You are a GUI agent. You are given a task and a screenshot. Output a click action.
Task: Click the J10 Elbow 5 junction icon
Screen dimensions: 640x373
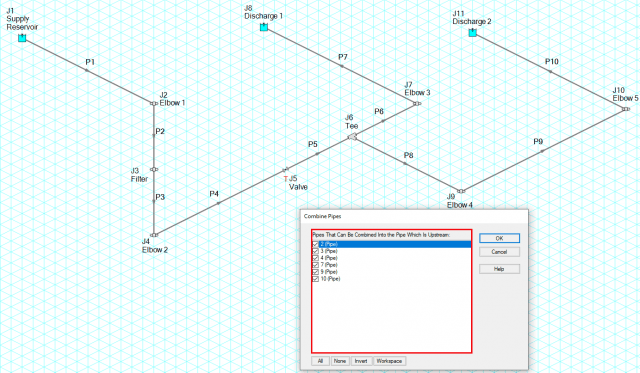626,109
